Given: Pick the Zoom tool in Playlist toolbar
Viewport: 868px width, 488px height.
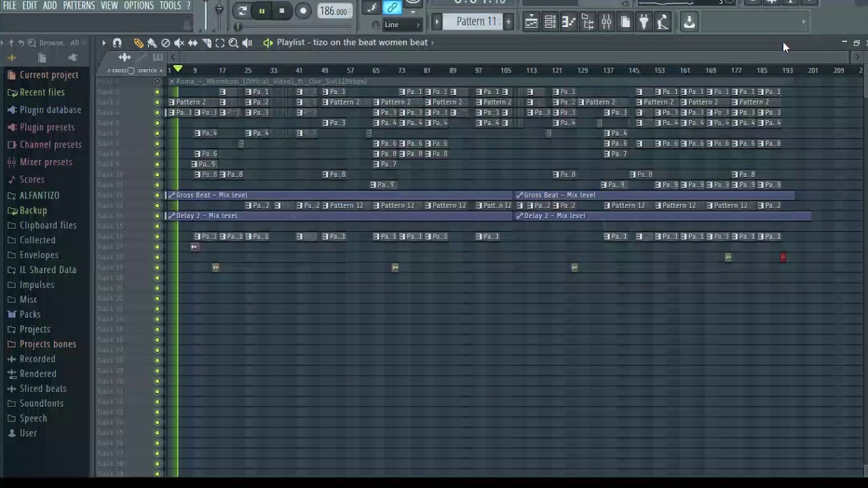Looking at the screenshot, I should [233, 43].
